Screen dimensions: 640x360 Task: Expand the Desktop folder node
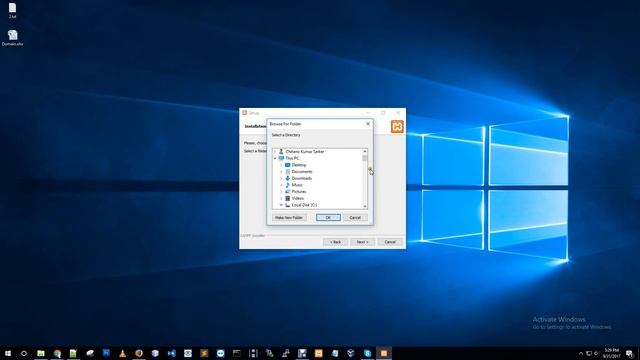coord(281,165)
